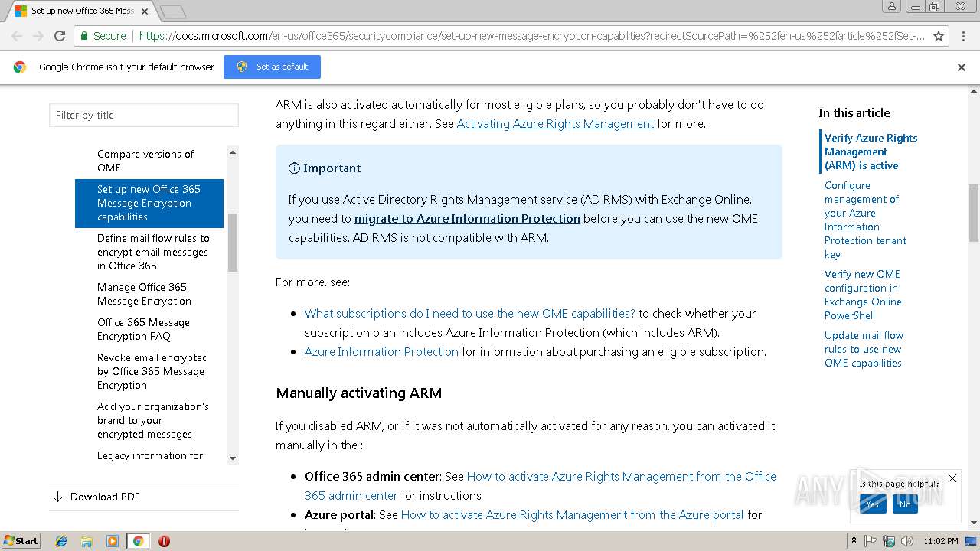Click the volume speaker tray icon
The height and width of the screenshot is (551, 980).
coord(907,541)
